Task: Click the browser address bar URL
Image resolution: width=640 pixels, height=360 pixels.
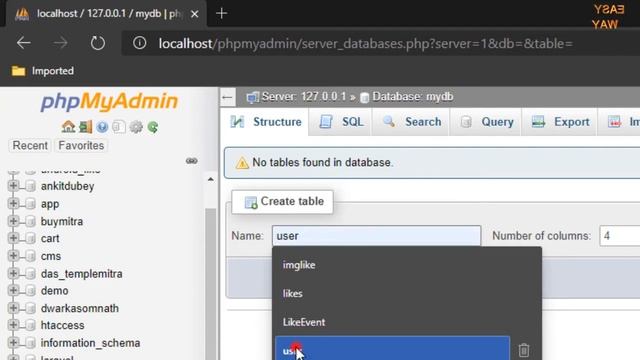Action: pos(365,43)
